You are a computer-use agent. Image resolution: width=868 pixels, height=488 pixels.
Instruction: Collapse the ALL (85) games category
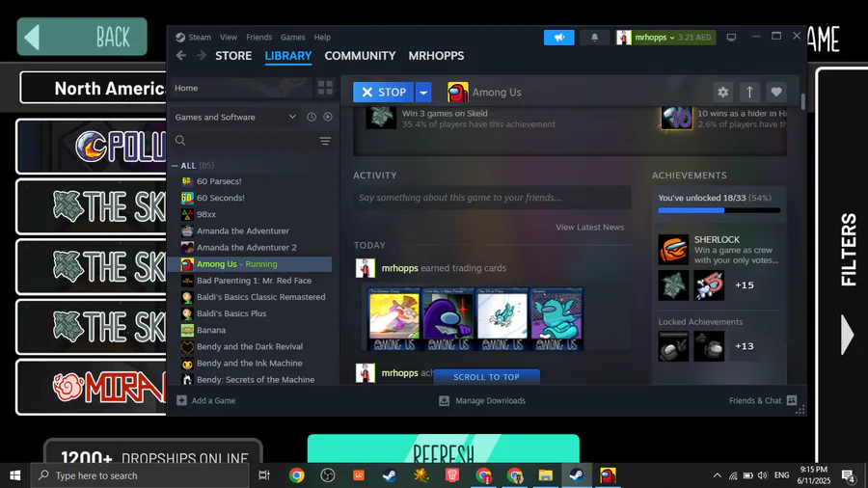(x=175, y=166)
